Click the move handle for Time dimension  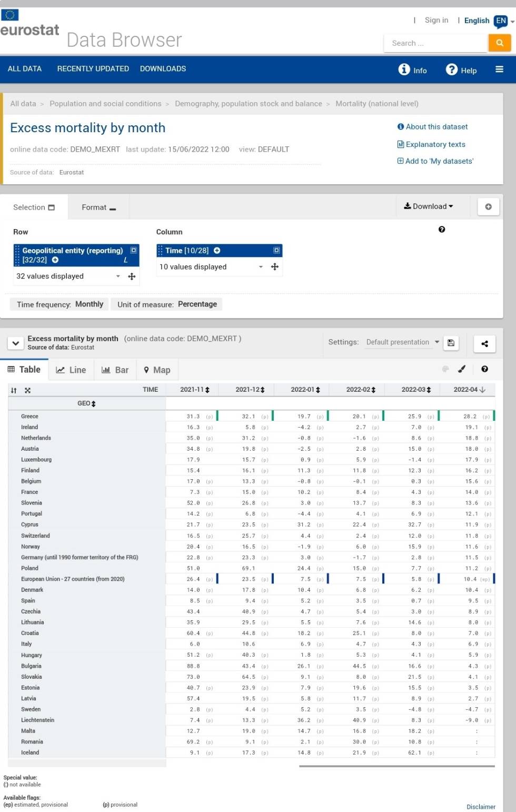point(274,267)
